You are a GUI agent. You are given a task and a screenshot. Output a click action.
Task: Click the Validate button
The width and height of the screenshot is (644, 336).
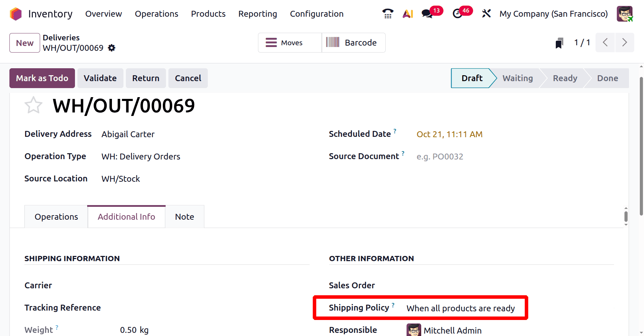pyautogui.click(x=100, y=78)
